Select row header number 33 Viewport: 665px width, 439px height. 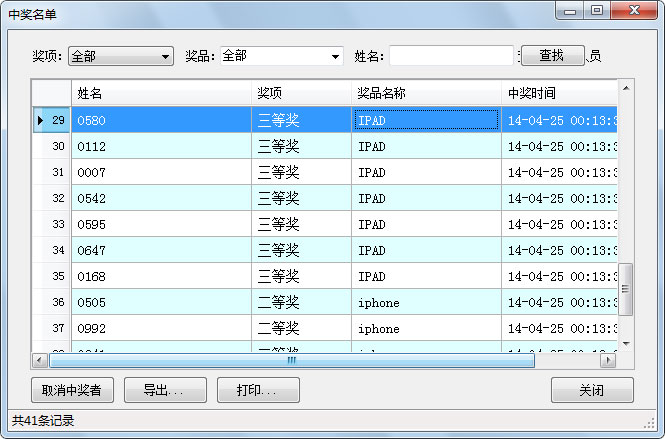(x=52, y=224)
